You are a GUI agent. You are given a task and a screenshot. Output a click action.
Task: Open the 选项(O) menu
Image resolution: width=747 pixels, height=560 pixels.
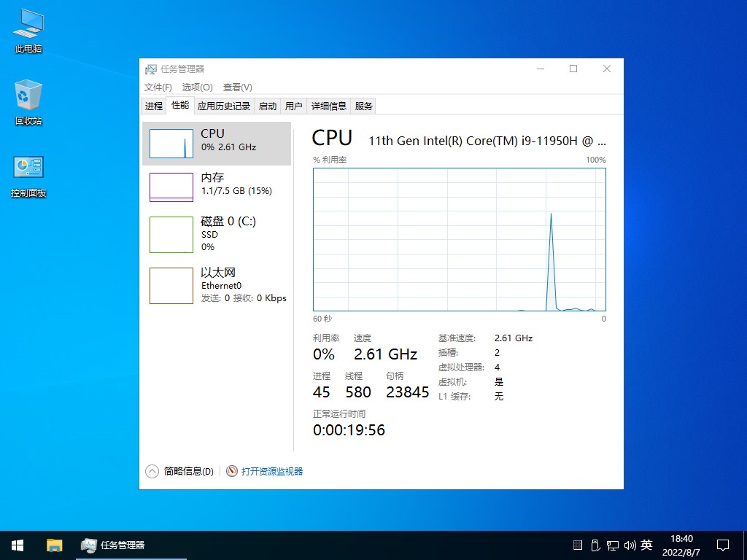pos(196,87)
